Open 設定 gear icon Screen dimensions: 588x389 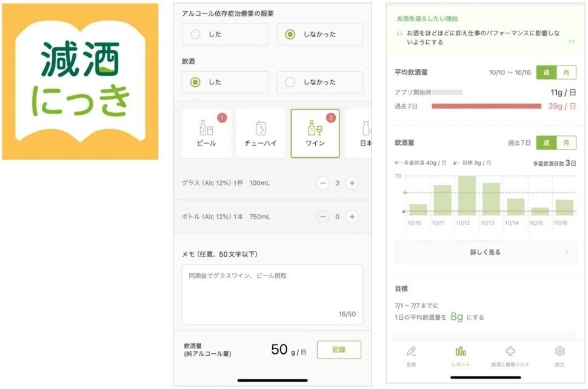point(560,351)
